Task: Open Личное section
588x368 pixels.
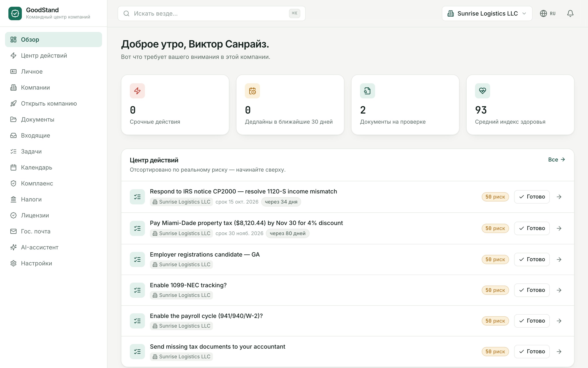Action: coord(54,71)
